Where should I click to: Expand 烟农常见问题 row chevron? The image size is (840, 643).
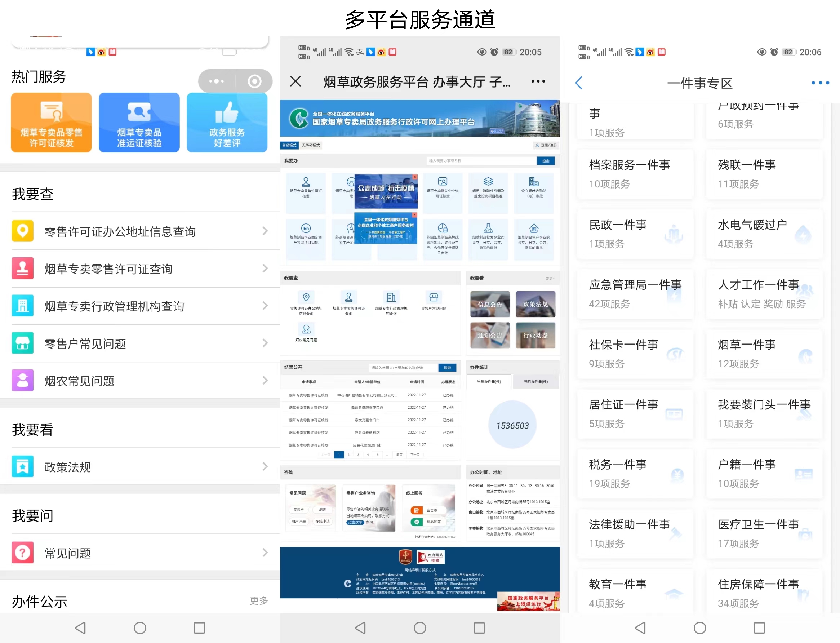pos(265,380)
